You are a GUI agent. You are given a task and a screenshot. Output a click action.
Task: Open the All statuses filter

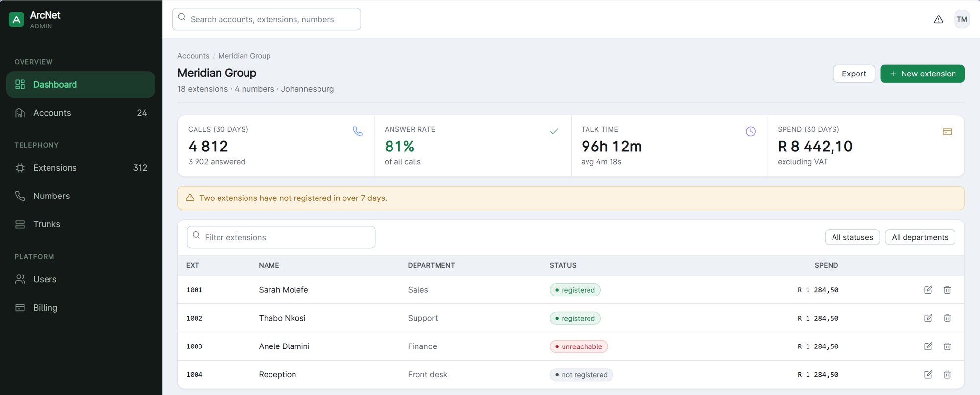852,237
